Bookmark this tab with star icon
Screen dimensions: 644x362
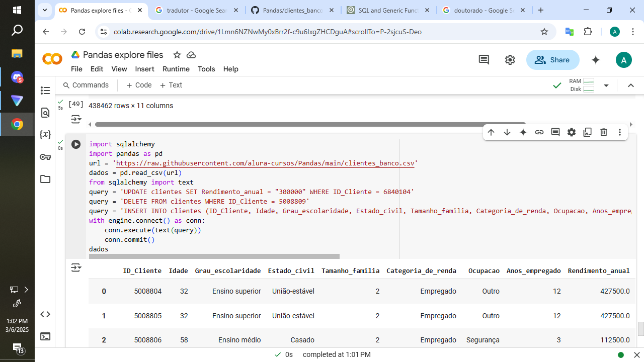coord(544,32)
